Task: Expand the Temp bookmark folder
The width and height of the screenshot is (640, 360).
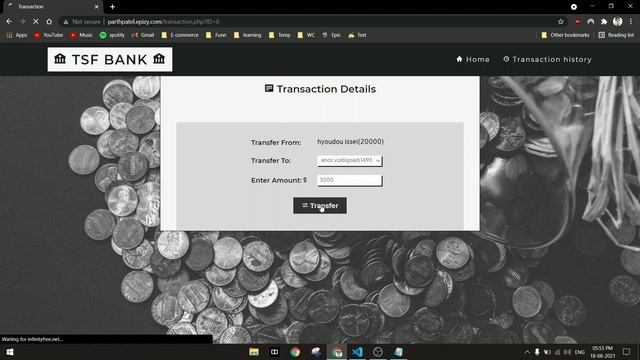Action: [280, 35]
